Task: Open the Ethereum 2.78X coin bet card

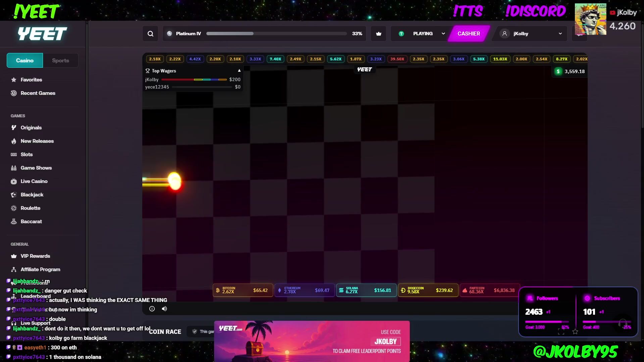Action: 304,290
